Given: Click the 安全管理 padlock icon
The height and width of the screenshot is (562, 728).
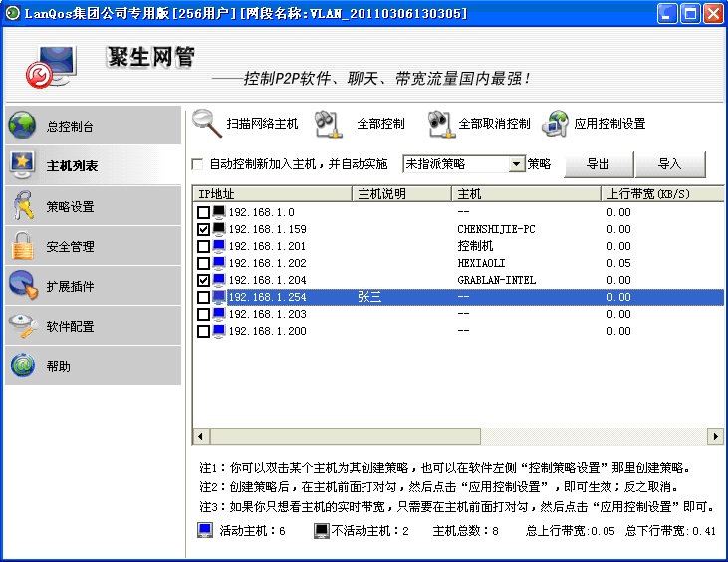Looking at the screenshot, I should click(x=23, y=246).
